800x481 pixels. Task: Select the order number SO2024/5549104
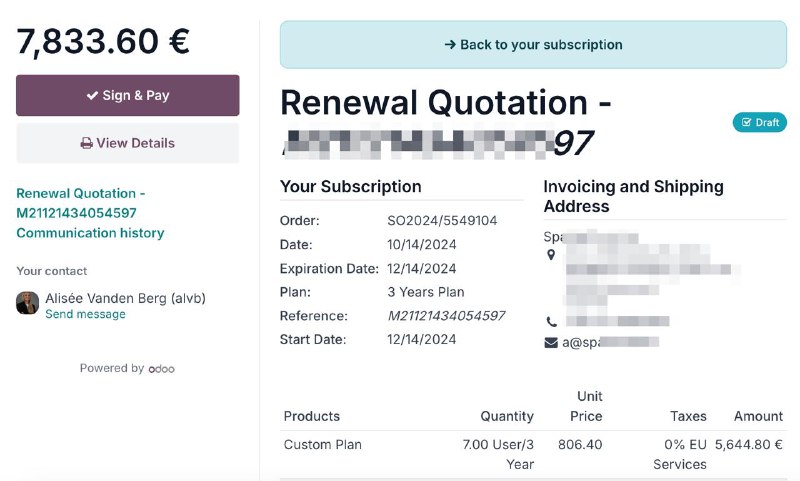(442, 221)
